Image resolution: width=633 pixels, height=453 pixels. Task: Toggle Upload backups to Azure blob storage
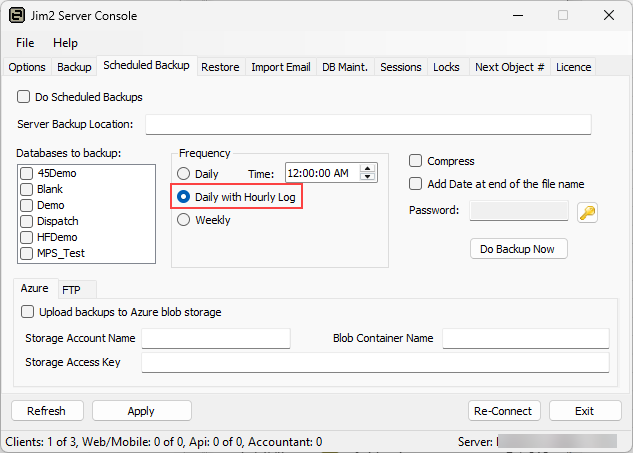(x=28, y=312)
